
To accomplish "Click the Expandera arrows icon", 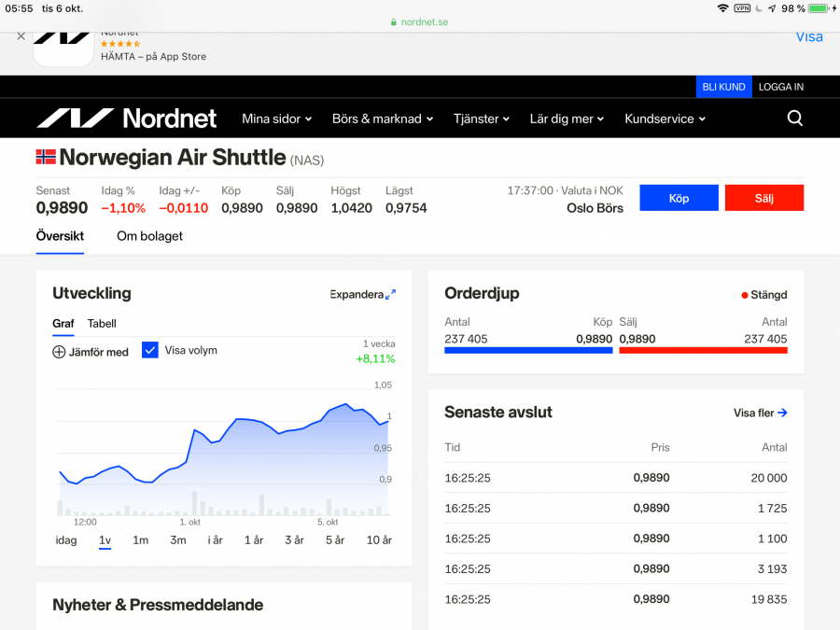I will 390,294.
